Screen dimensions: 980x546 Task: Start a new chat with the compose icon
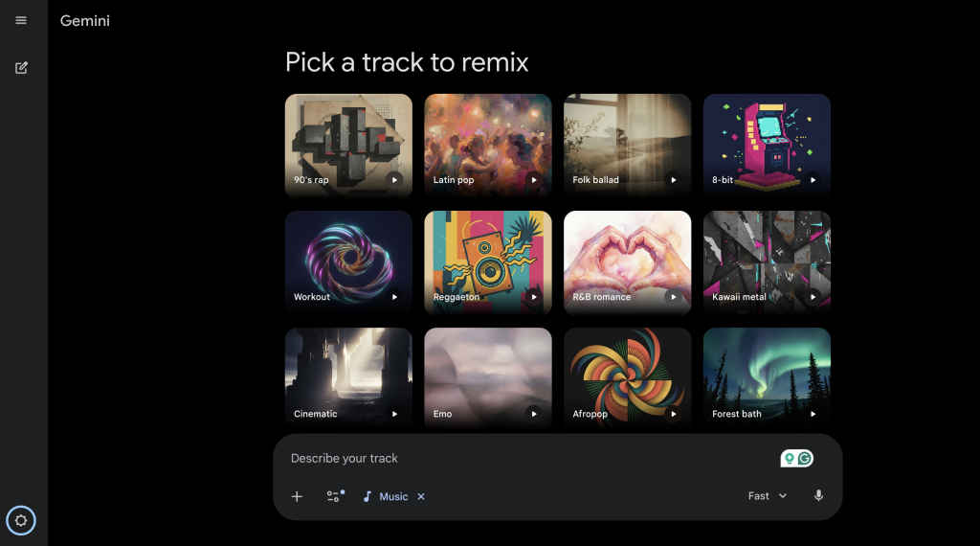[21, 68]
